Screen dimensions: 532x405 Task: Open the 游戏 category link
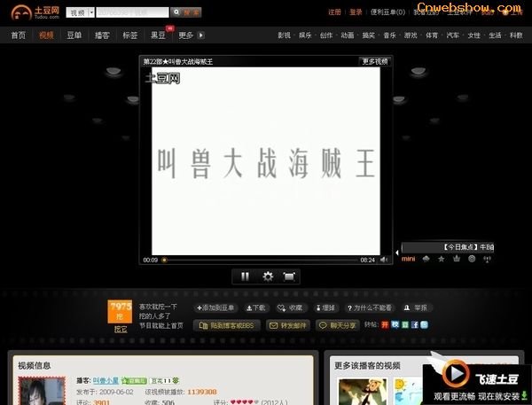click(411, 35)
